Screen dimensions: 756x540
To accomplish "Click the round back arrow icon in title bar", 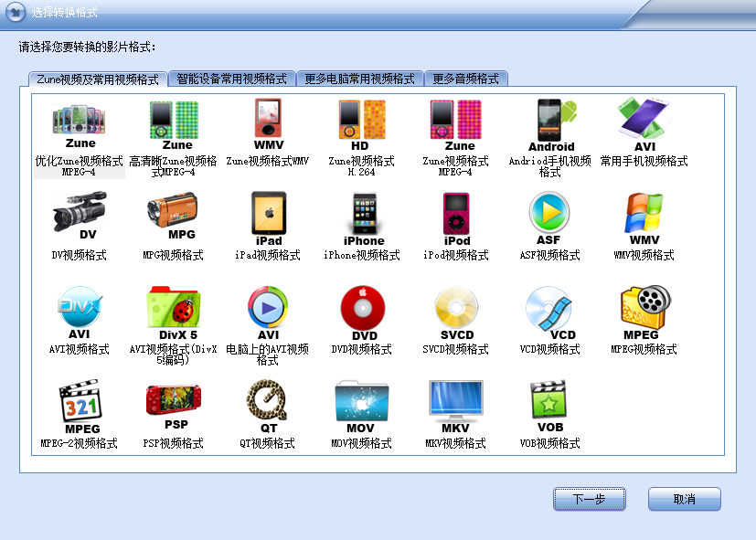I will [16, 12].
